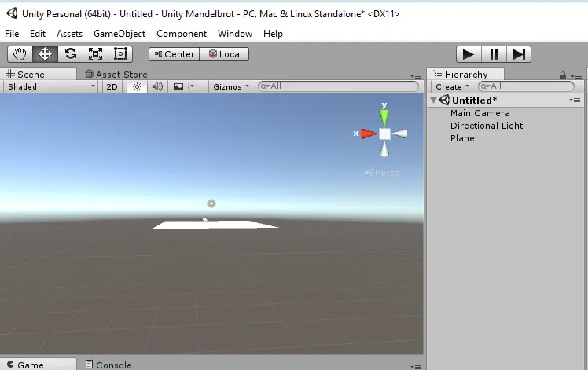
Task: Open the Window menu
Action: point(235,34)
